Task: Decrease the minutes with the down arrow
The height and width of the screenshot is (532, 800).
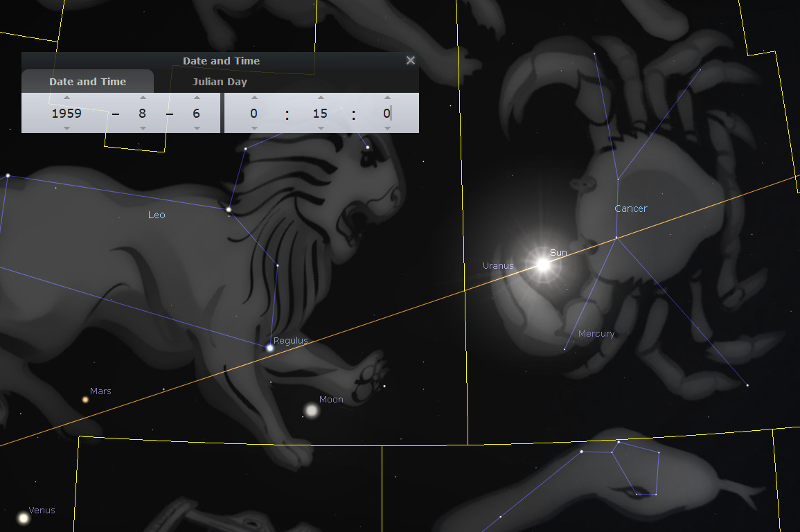Action: (x=321, y=129)
